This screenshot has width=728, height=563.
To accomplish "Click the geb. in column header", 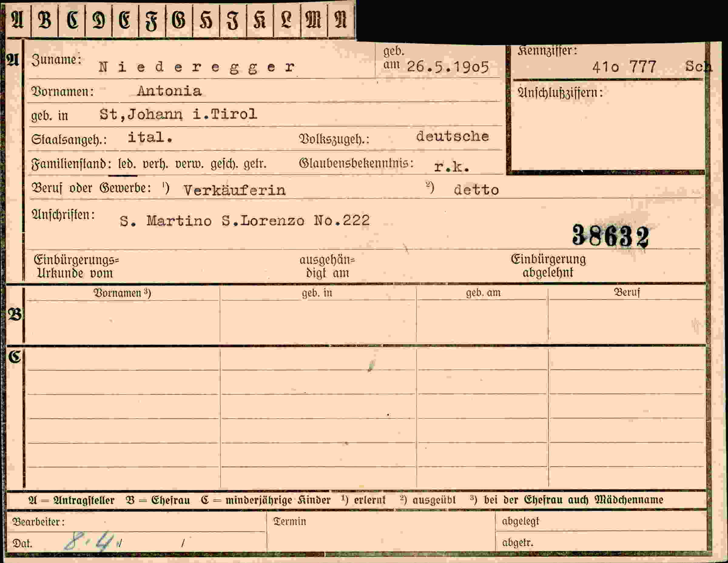I will coord(317,293).
